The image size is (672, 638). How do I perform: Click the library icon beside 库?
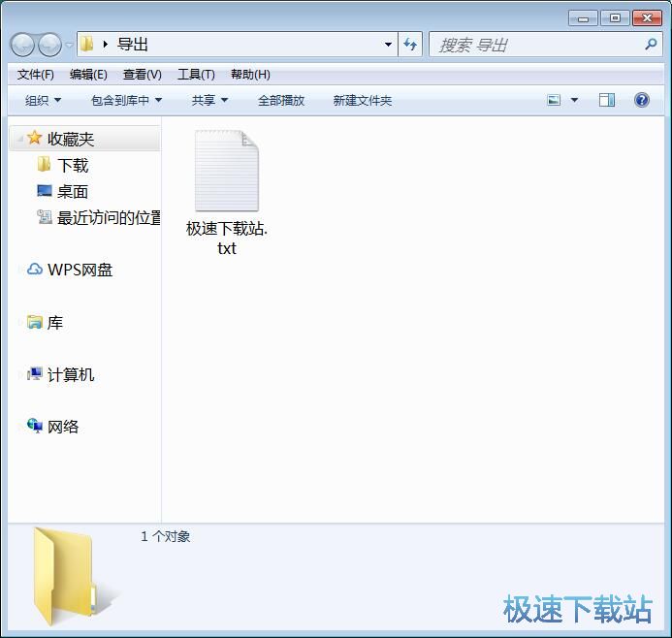[x=35, y=322]
